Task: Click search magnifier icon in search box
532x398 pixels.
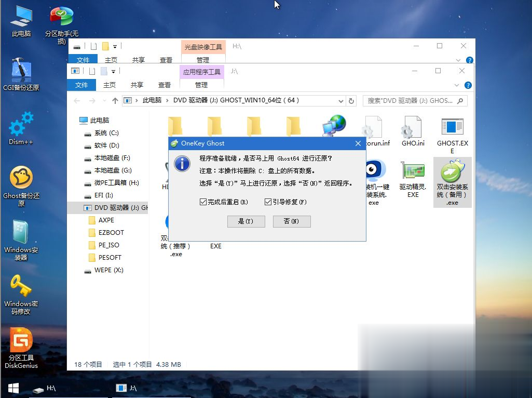Action: pos(460,101)
